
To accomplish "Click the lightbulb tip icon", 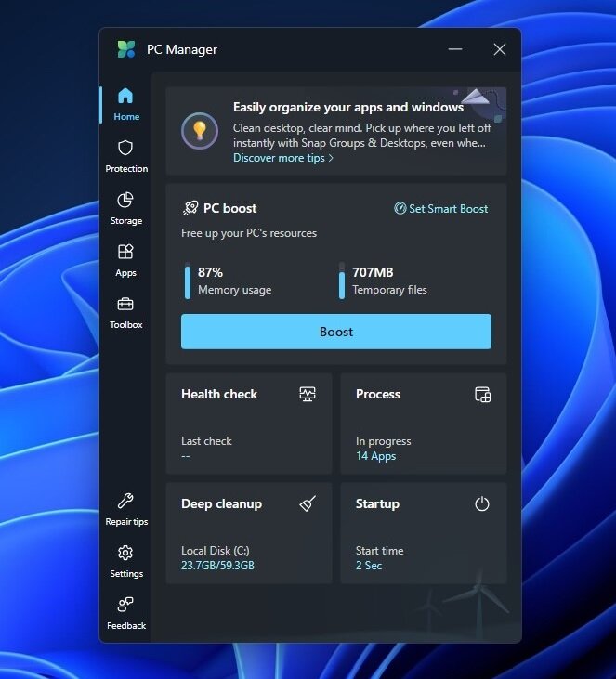I will tap(200, 130).
